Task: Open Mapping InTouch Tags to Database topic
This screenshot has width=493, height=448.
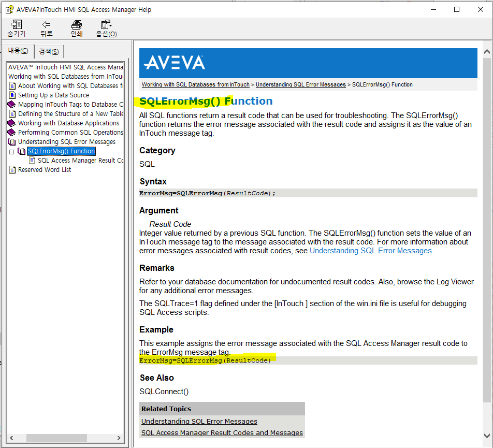Action: point(70,105)
